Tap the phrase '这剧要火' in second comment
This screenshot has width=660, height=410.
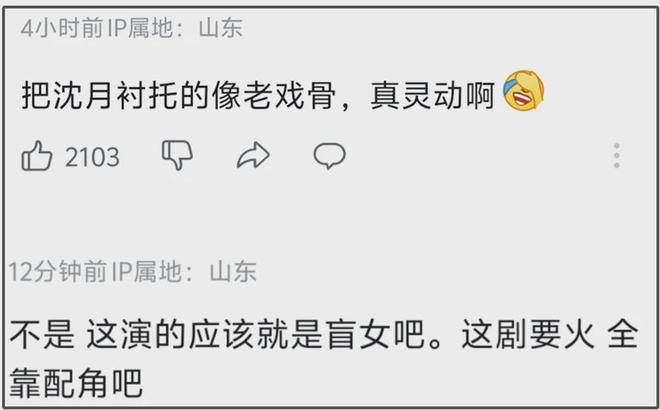pos(528,335)
